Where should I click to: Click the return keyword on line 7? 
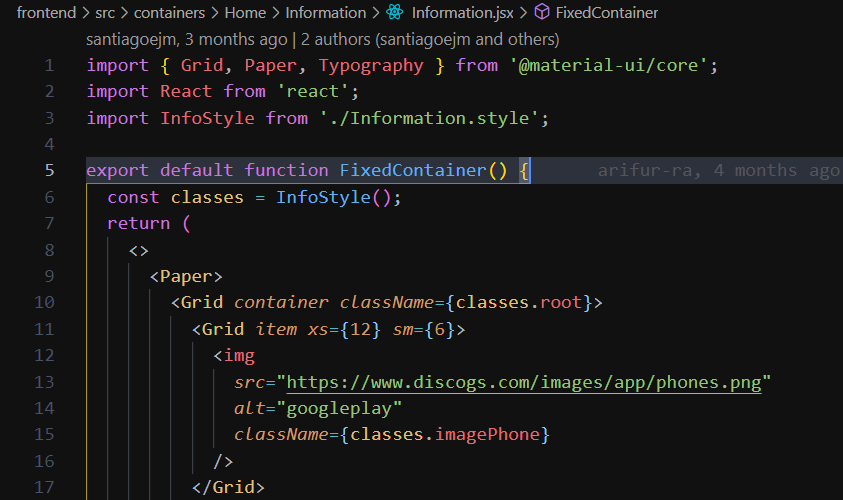pyautogui.click(x=139, y=224)
